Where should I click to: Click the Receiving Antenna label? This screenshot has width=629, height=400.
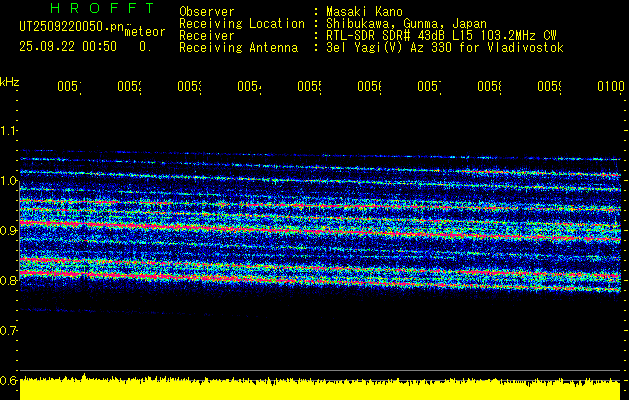point(239,48)
